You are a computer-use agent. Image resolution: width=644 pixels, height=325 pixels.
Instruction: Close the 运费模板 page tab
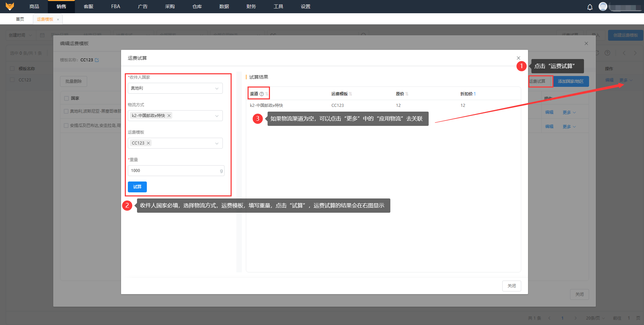tap(58, 19)
